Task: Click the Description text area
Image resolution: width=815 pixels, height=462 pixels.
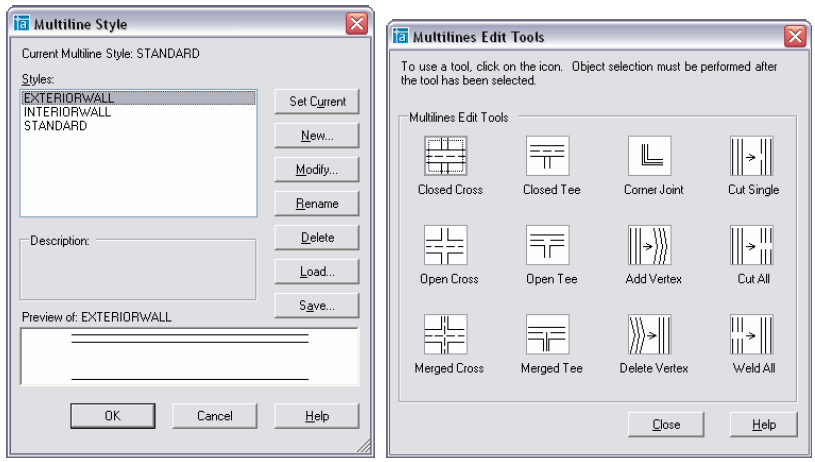Action: [138, 270]
